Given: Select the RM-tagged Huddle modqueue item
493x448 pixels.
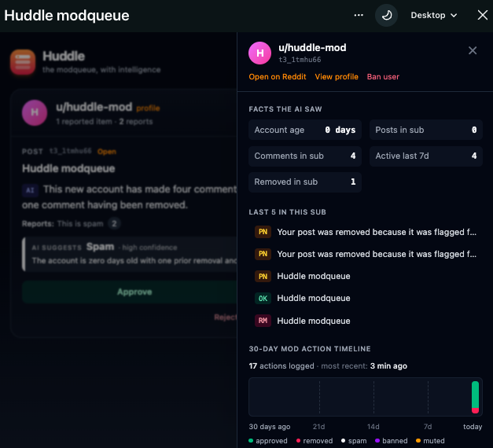Looking at the screenshot, I should click(366, 321).
